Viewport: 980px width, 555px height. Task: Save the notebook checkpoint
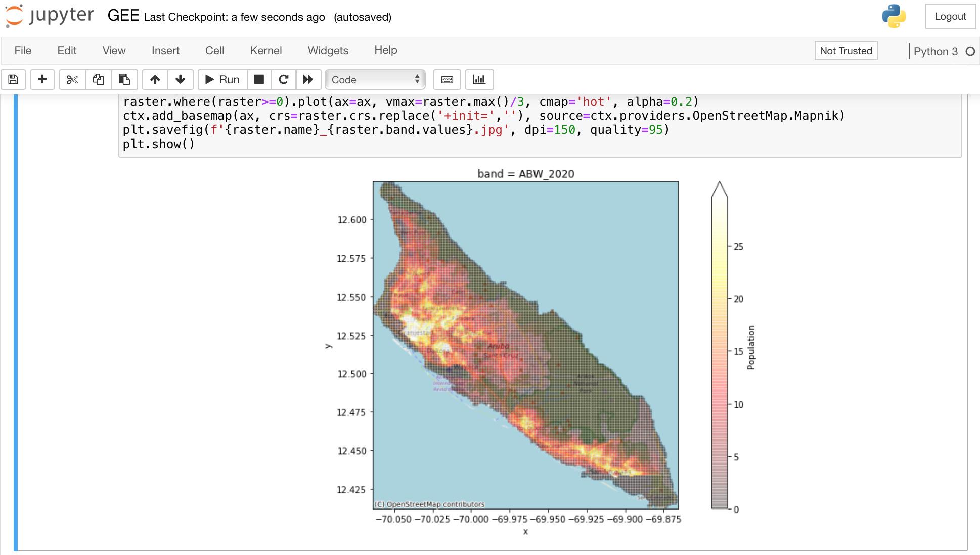[13, 79]
